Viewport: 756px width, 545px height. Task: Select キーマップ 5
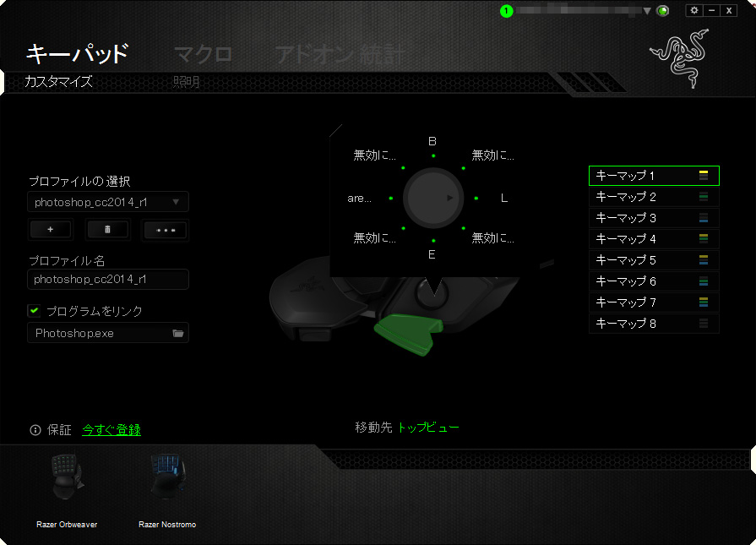[x=654, y=260]
